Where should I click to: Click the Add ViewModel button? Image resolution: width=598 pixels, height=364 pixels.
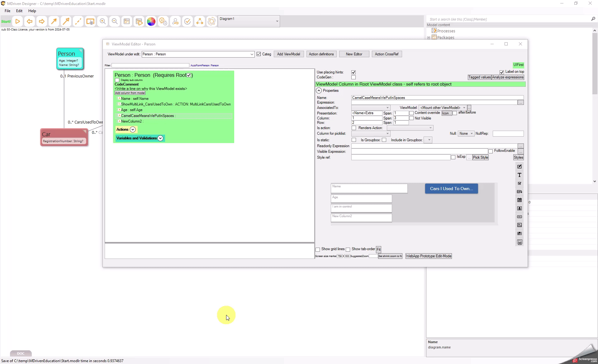click(288, 54)
